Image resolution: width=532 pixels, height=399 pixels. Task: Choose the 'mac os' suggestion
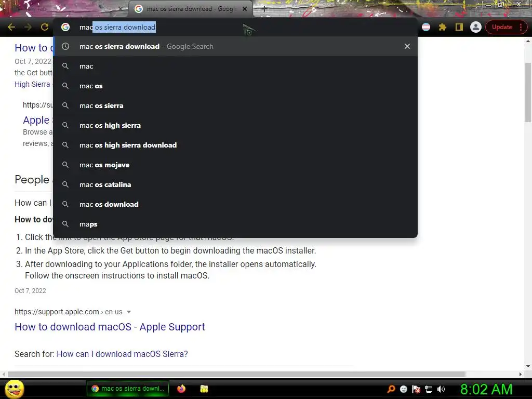[x=235, y=86]
